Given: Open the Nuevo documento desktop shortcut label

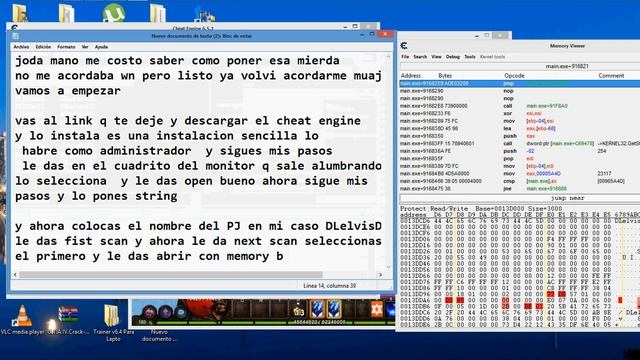Looking at the screenshot, I should point(159,336).
